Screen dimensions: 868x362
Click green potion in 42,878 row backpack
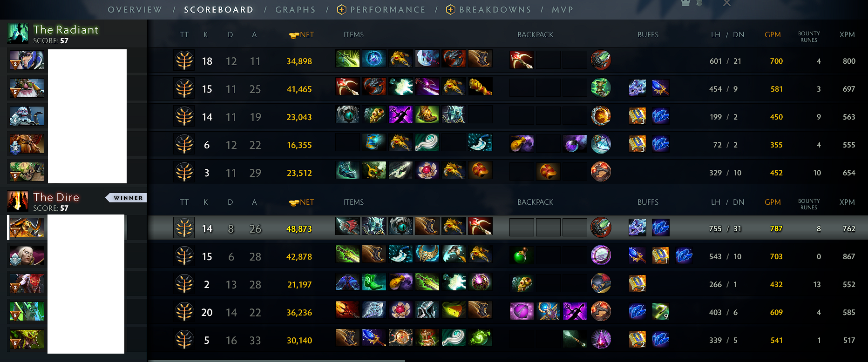[x=522, y=255]
